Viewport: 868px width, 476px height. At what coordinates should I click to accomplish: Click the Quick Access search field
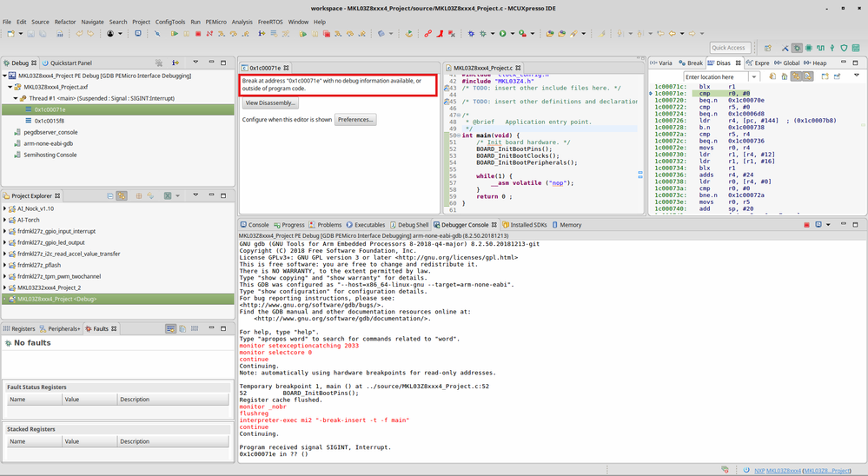point(730,48)
